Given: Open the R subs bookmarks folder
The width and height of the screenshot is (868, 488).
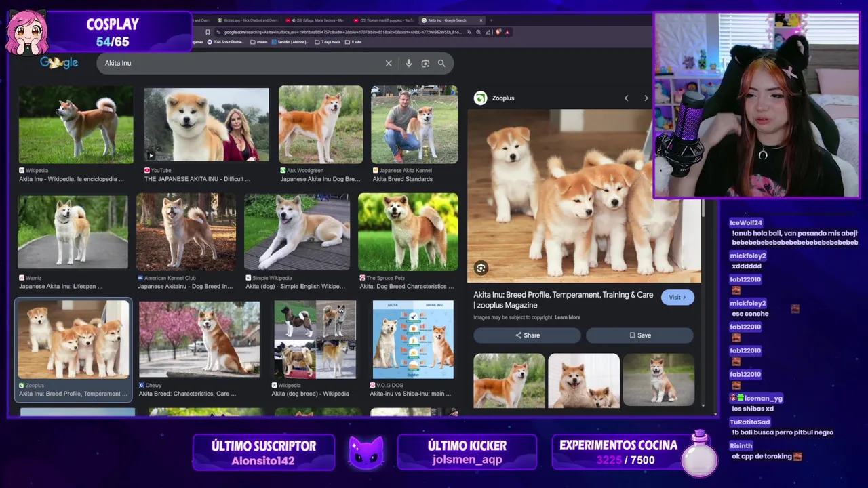Looking at the screenshot, I should click(353, 42).
